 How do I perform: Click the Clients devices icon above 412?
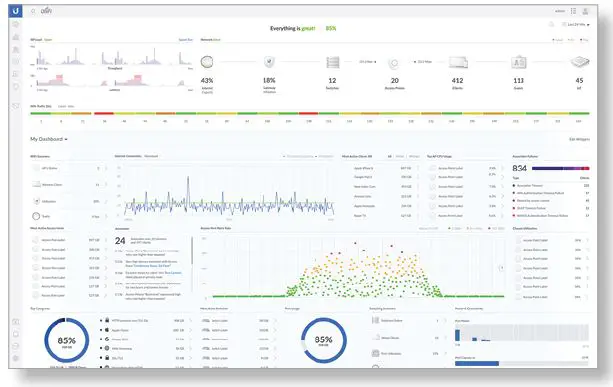458,62
